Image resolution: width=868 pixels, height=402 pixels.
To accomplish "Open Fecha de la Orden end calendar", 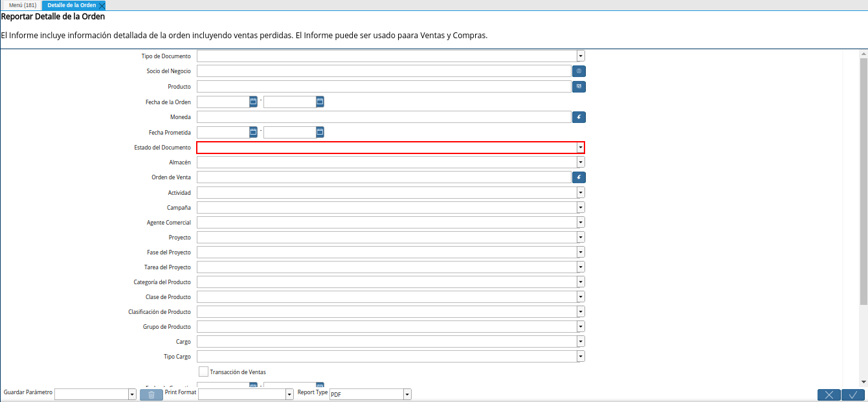I will pos(320,102).
